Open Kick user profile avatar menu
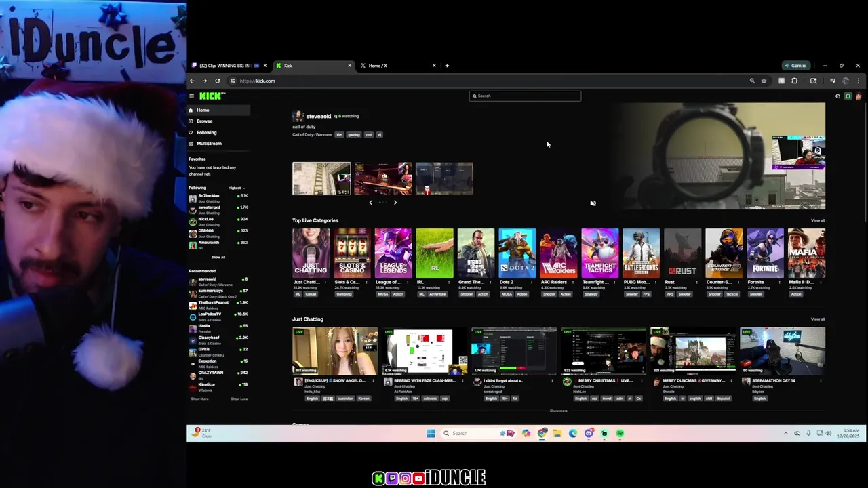Image resolution: width=868 pixels, height=488 pixels. coord(858,96)
